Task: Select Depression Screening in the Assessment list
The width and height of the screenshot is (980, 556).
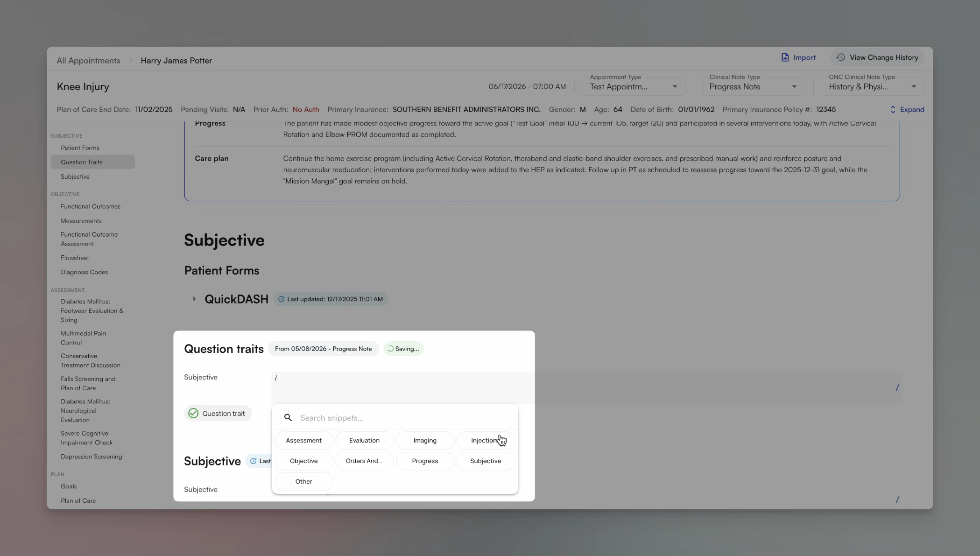Action: [92, 456]
